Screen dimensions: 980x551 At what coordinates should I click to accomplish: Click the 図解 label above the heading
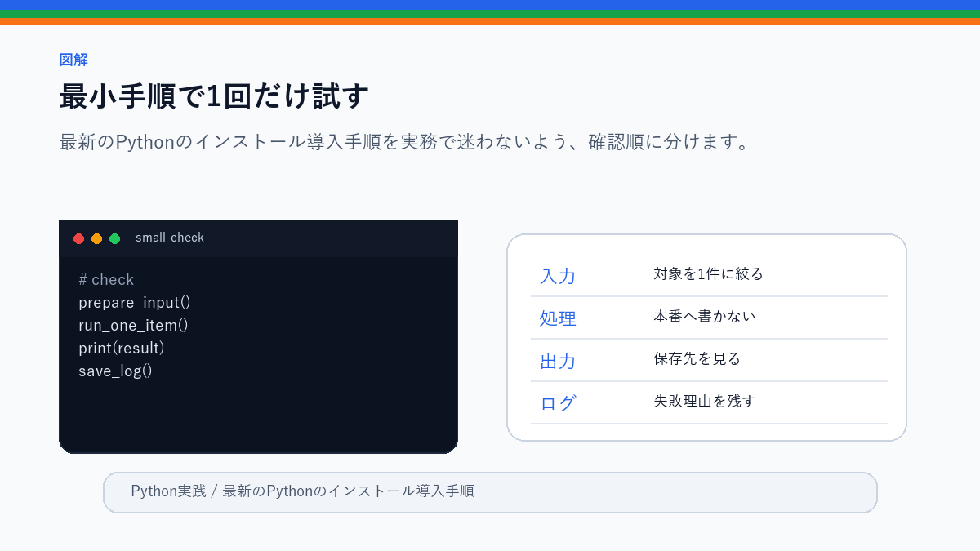pyautogui.click(x=73, y=60)
